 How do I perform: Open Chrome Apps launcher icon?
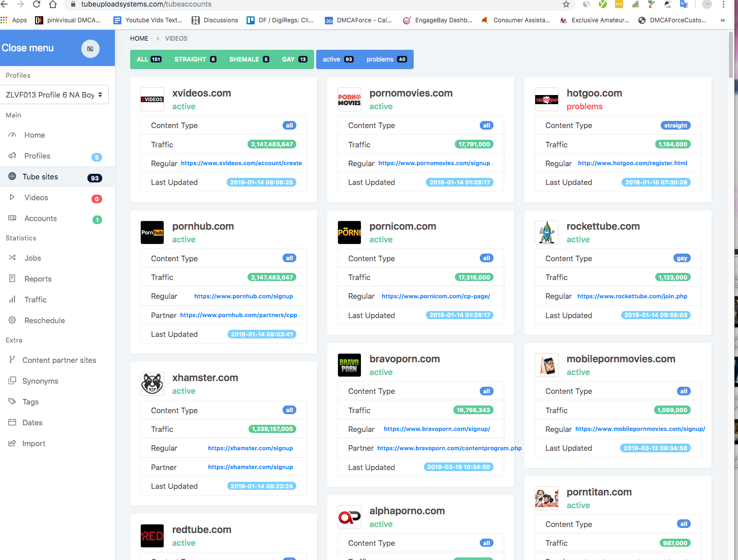4,20
